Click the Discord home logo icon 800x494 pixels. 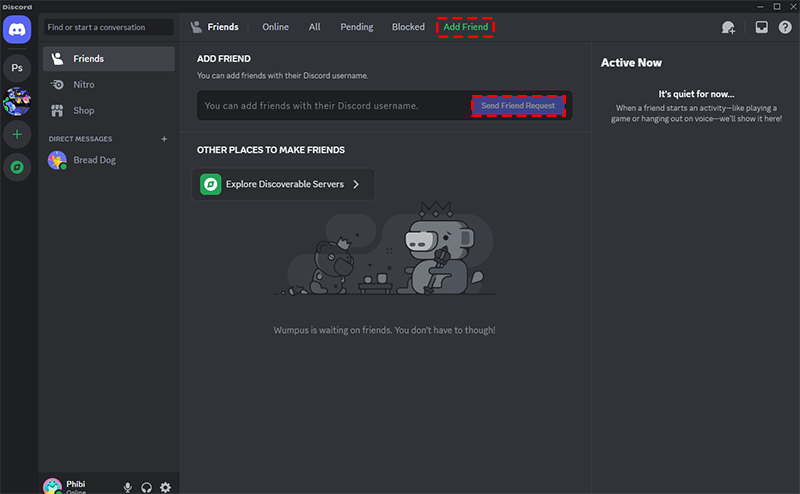[x=19, y=28]
